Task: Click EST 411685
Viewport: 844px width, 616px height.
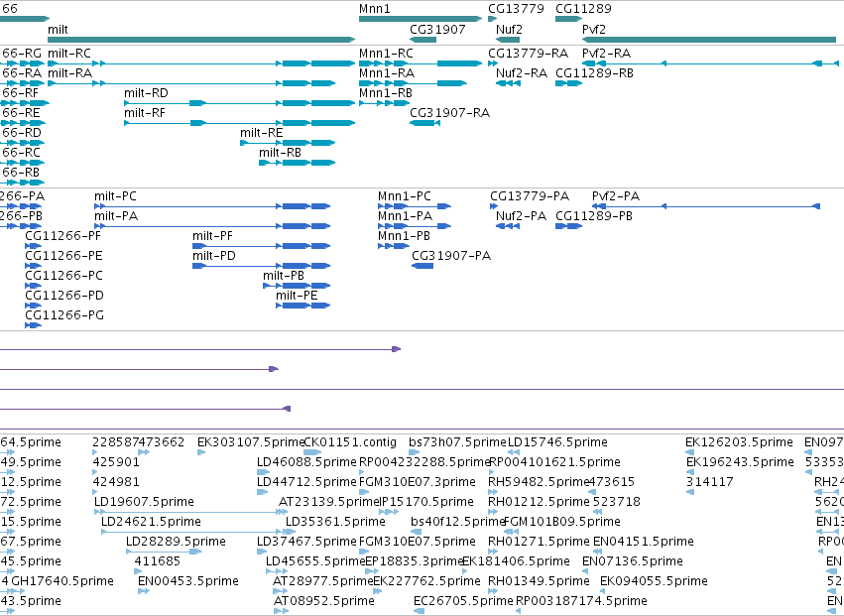Action: [157, 562]
